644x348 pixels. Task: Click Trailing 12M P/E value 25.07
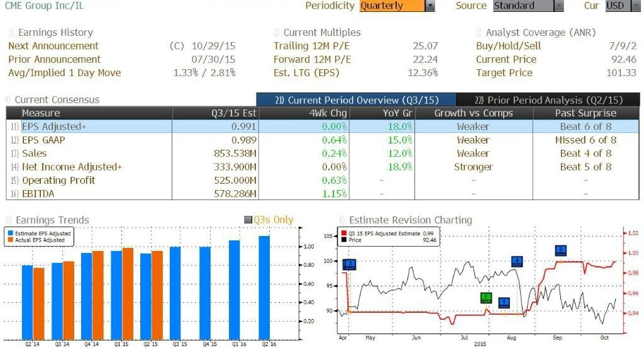pos(426,45)
